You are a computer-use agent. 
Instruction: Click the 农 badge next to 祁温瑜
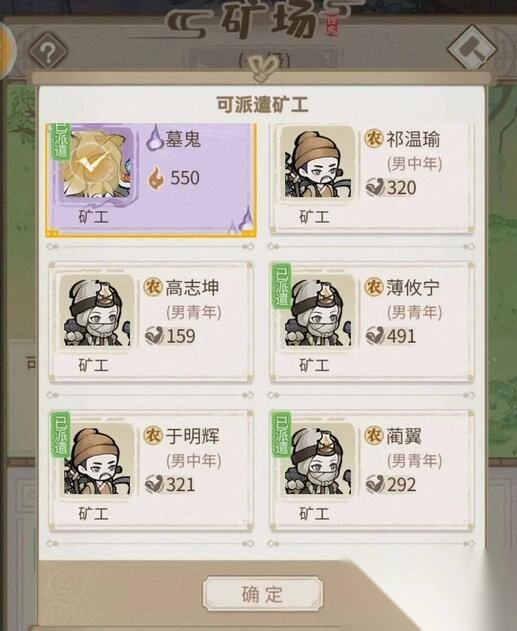[x=374, y=138]
